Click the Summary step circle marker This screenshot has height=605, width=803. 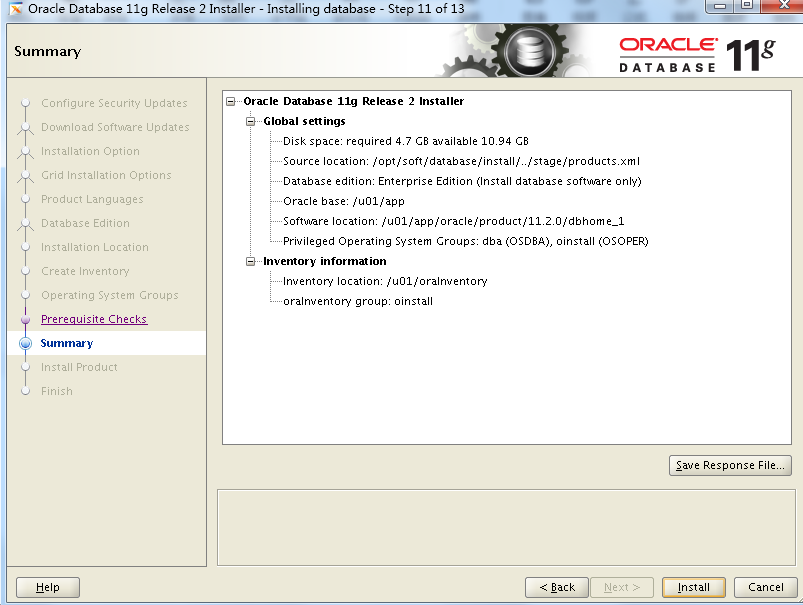(x=26, y=343)
